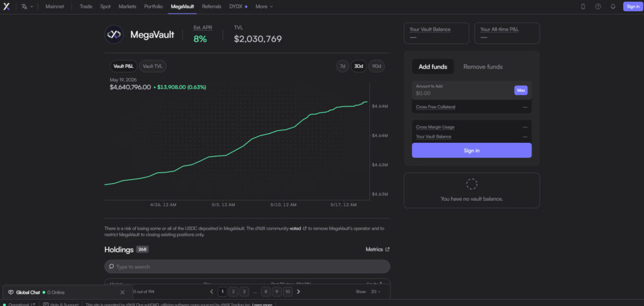Open the language selector dropdown
Viewport: 644px width, 306px height.
coord(27,6)
